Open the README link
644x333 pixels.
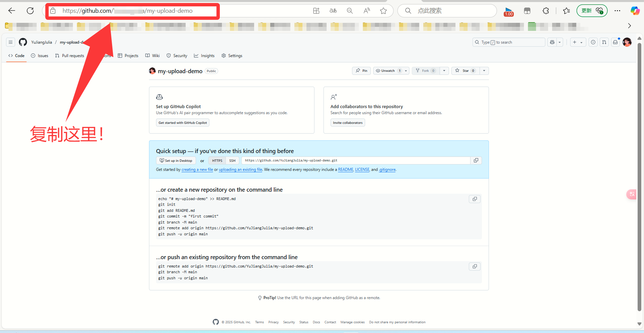[346, 170]
